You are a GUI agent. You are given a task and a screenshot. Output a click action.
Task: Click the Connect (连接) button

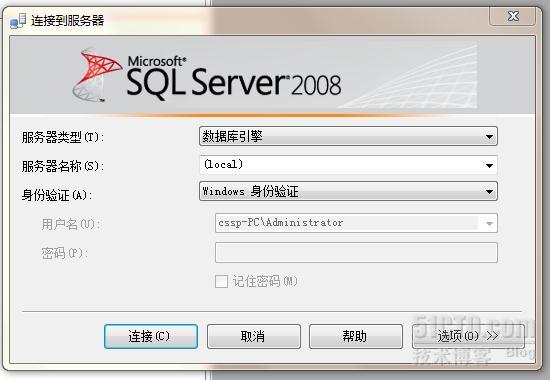point(151,336)
